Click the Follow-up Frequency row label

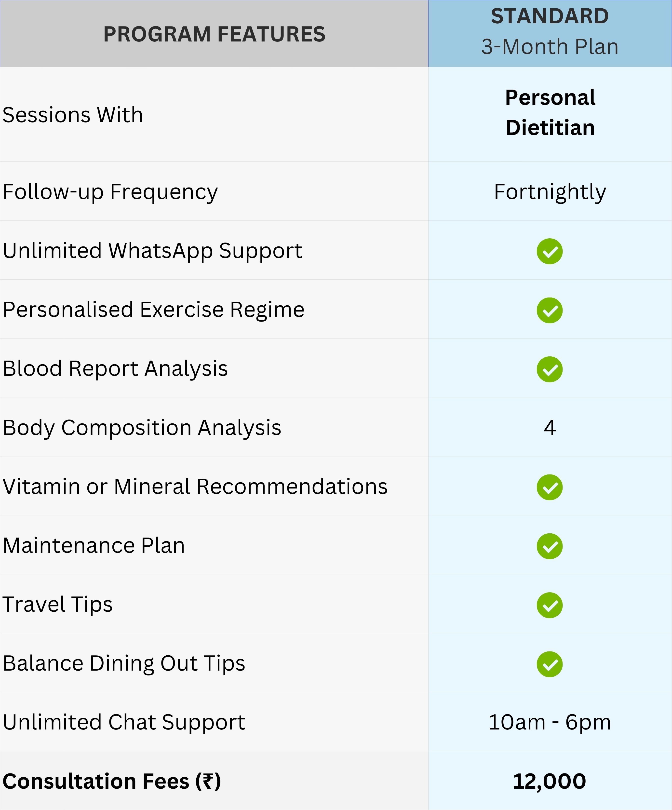(x=110, y=192)
